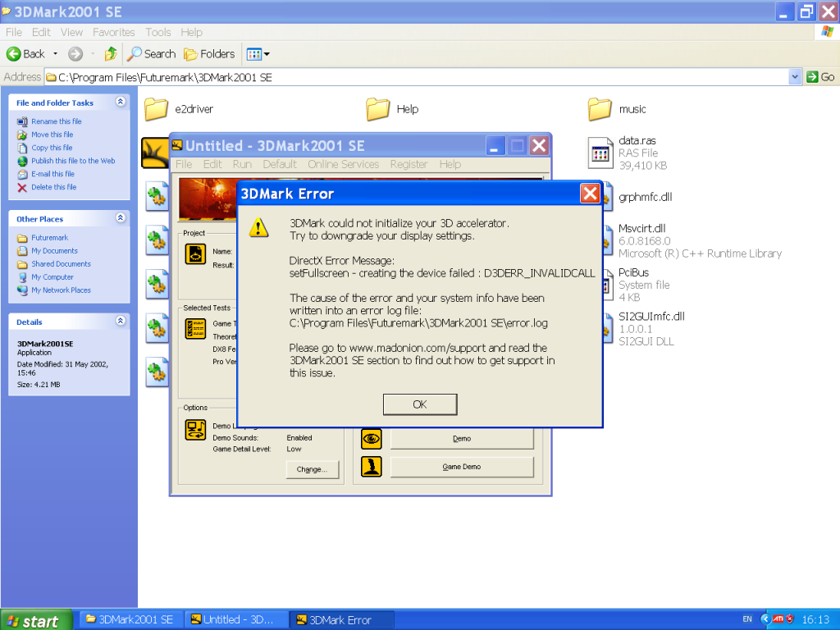Select the 3DMark2001SE application icon
Screen dimensions: 840x630
pos(155,153)
